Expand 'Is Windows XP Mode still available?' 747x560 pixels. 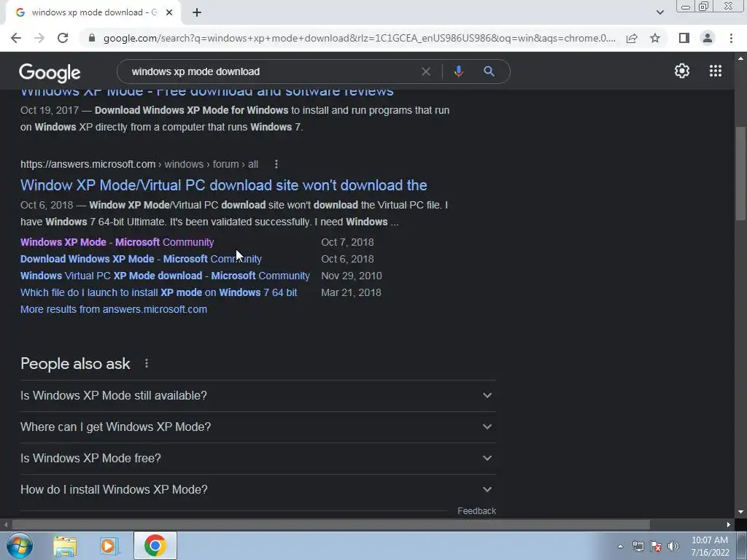258,396
